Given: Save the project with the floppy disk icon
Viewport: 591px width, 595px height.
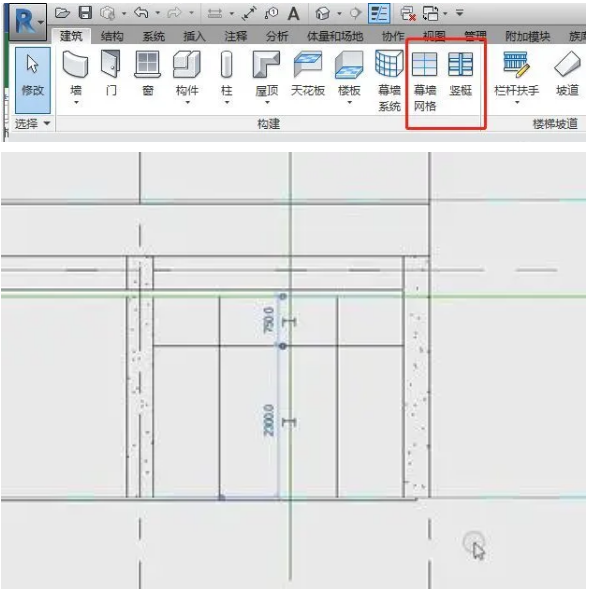Looking at the screenshot, I should point(85,13).
